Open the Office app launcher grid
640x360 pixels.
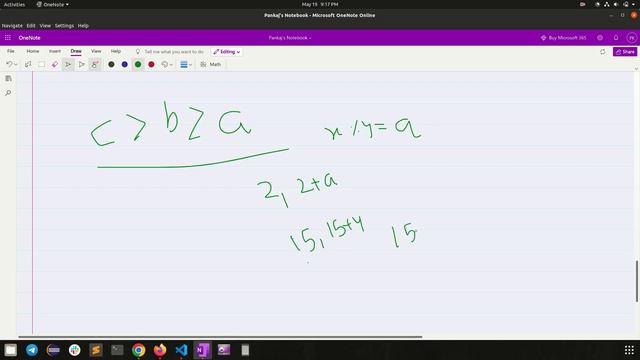tap(8, 38)
